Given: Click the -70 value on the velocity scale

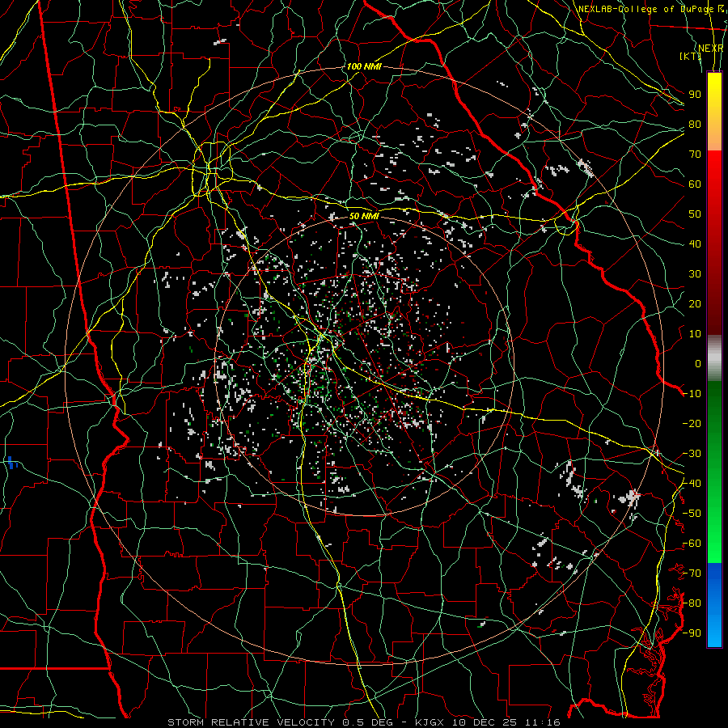Looking at the screenshot, I should pyautogui.click(x=692, y=573).
